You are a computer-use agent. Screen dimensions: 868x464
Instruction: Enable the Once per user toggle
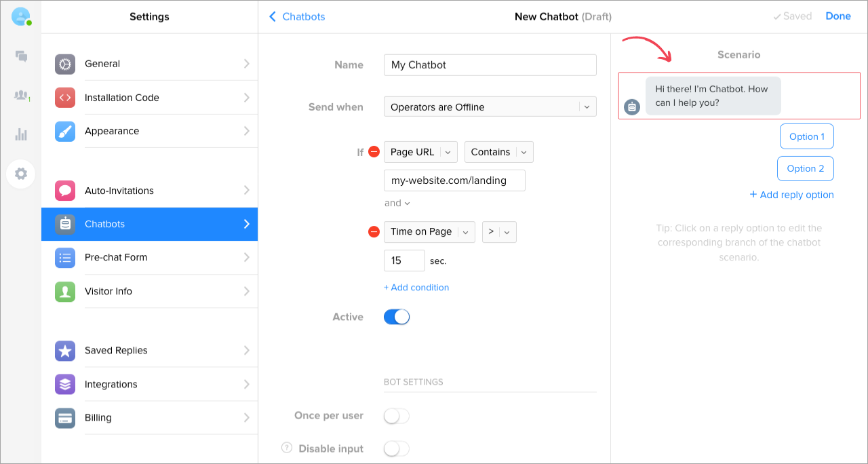[x=397, y=416]
